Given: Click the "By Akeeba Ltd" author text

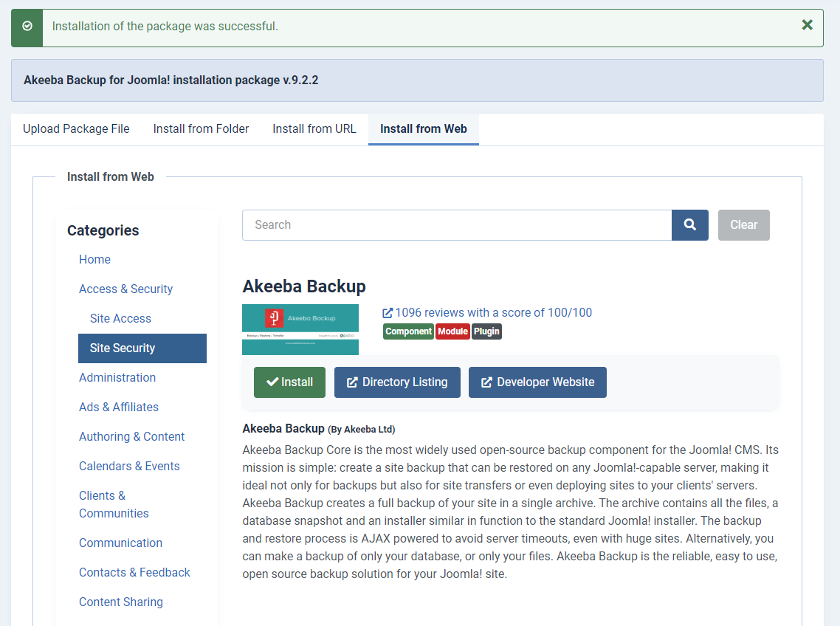Looking at the screenshot, I should coord(362,430).
